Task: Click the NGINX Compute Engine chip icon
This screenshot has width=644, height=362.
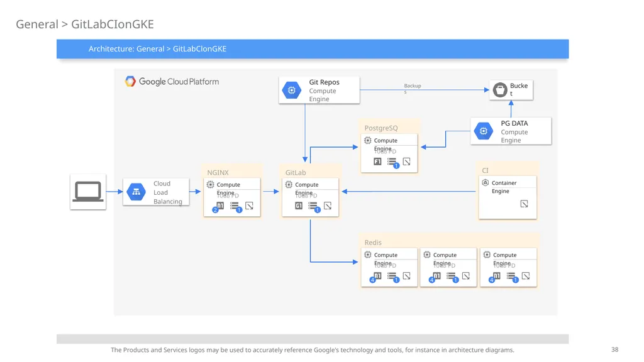Action: [210, 185]
